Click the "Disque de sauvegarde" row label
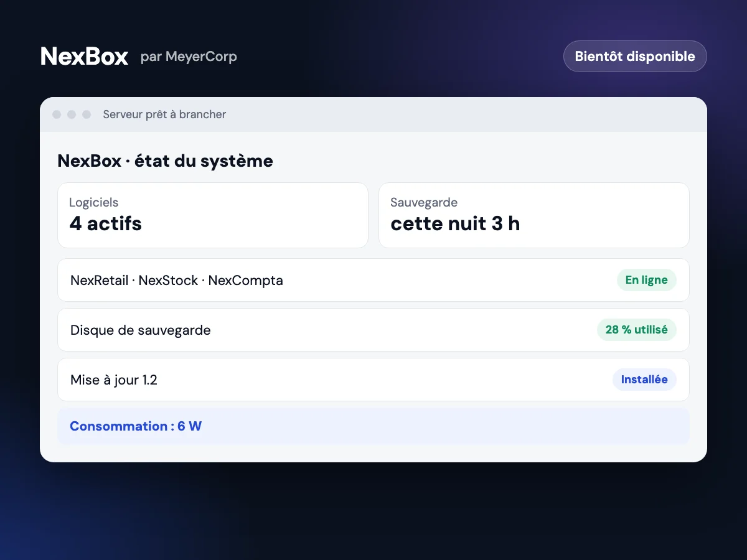Viewport: 747px width, 560px height. click(x=141, y=330)
